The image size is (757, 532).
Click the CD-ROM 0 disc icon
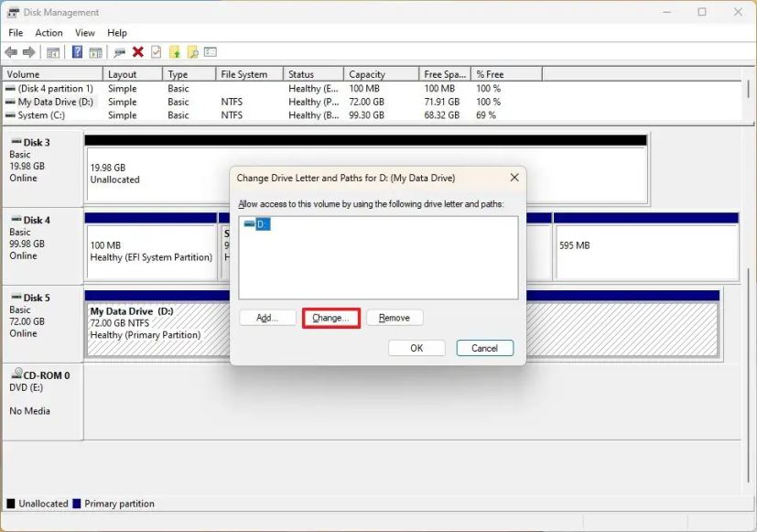[x=16, y=374]
